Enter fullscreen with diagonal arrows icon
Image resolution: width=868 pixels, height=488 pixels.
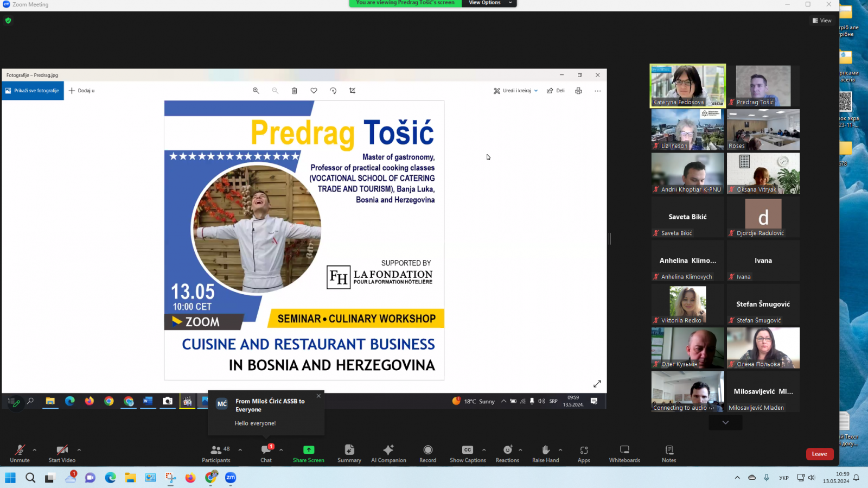(597, 384)
